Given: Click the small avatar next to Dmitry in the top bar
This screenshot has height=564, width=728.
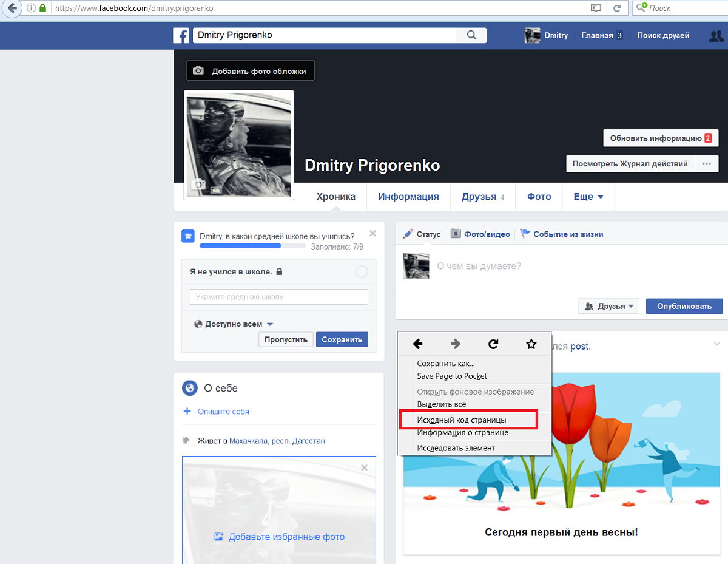Looking at the screenshot, I should point(533,36).
